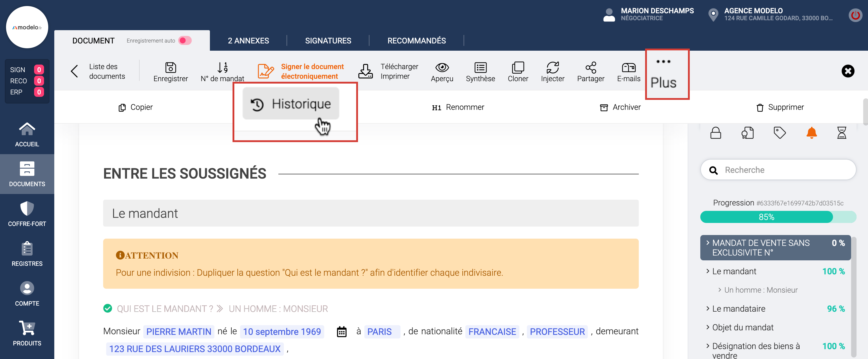868x359 pixels.
Task: Expand Le mandataire section in outline
Action: tap(738, 308)
